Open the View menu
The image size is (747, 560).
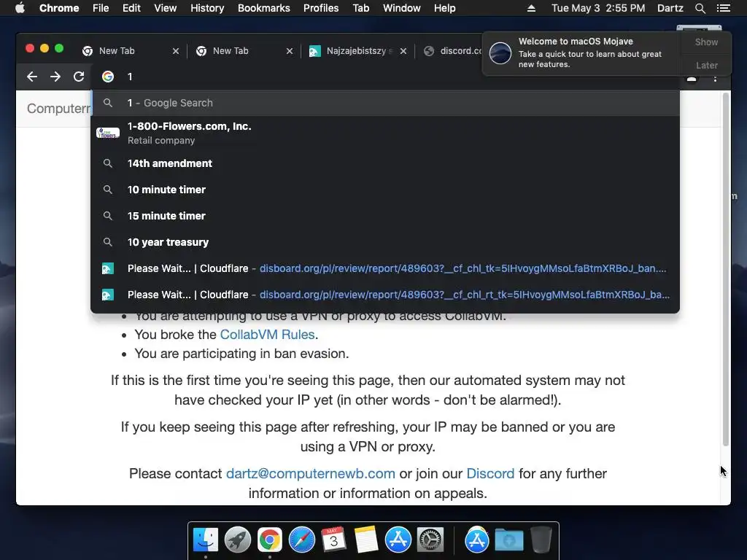pos(166,8)
